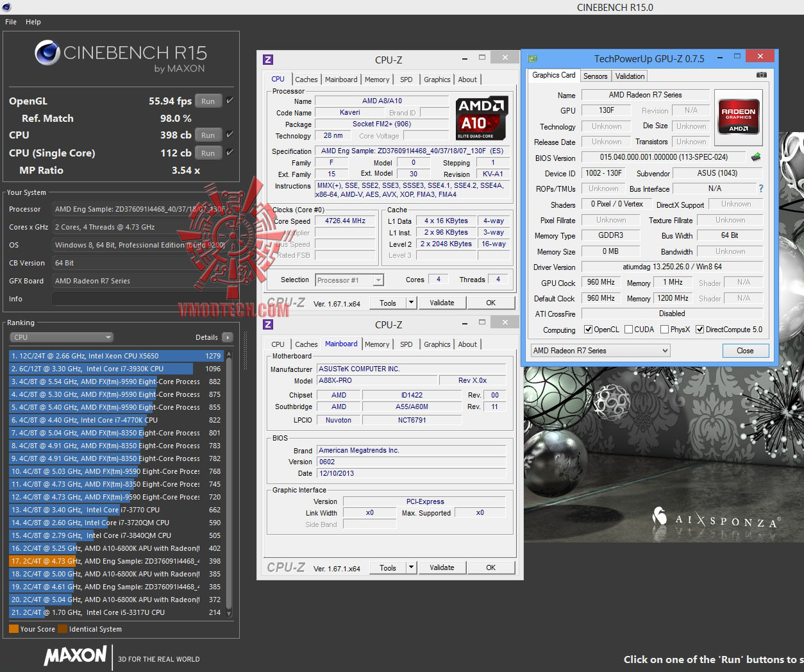This screenshot has height=672, width=804.
Task: Click the Driver Version field in GPU-Z
Action: pos(672,267)
